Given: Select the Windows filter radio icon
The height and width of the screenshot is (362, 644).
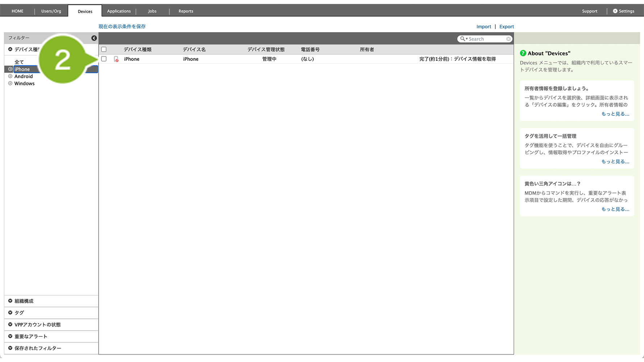Looking at the screenshot, I should [10, 83].
